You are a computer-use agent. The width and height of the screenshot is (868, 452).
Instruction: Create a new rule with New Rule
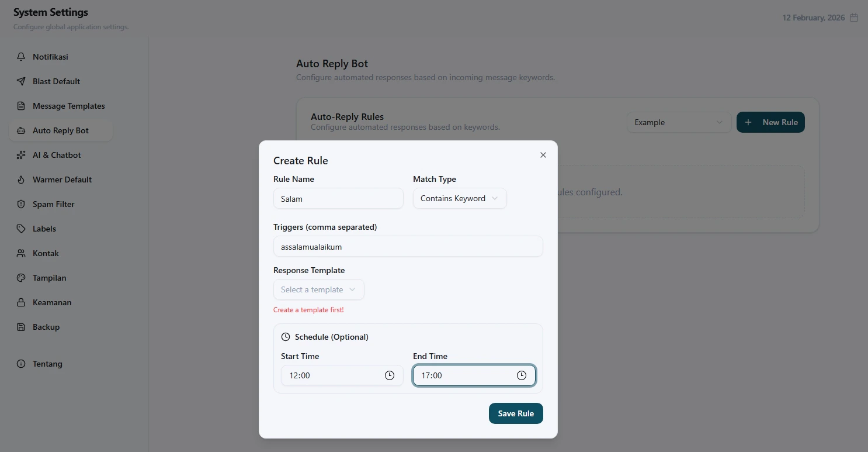770,122
